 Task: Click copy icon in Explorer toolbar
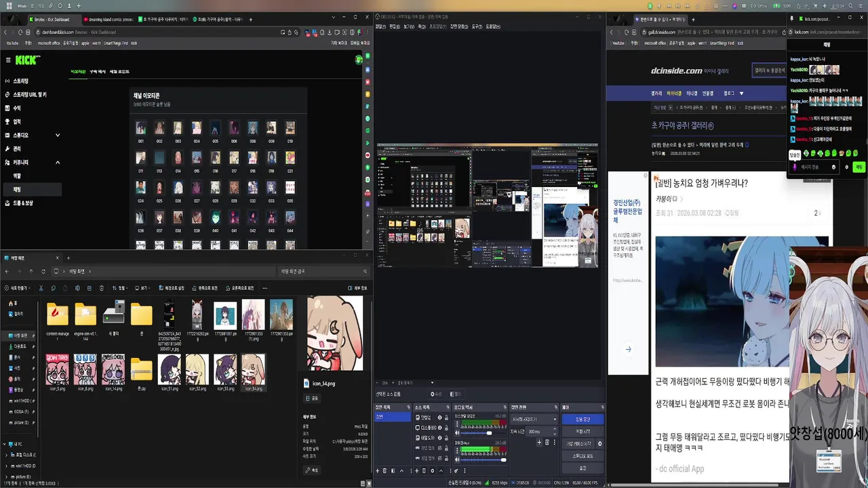point(54,288)
